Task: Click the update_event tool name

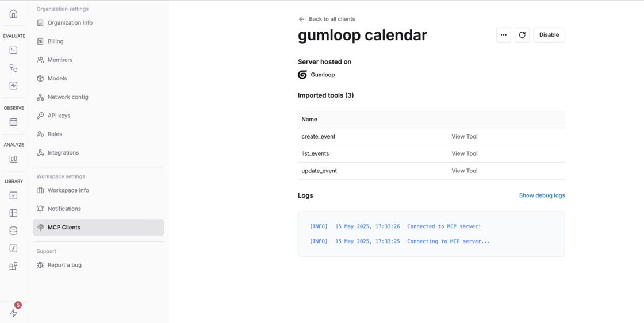Action: 319,171
